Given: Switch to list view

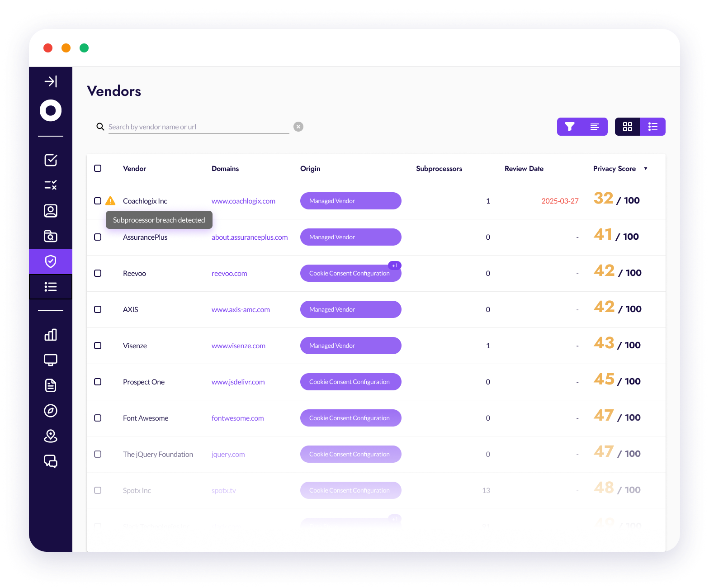Looking at the screenshot, I should pyautogui.click(x=653, y=127).
